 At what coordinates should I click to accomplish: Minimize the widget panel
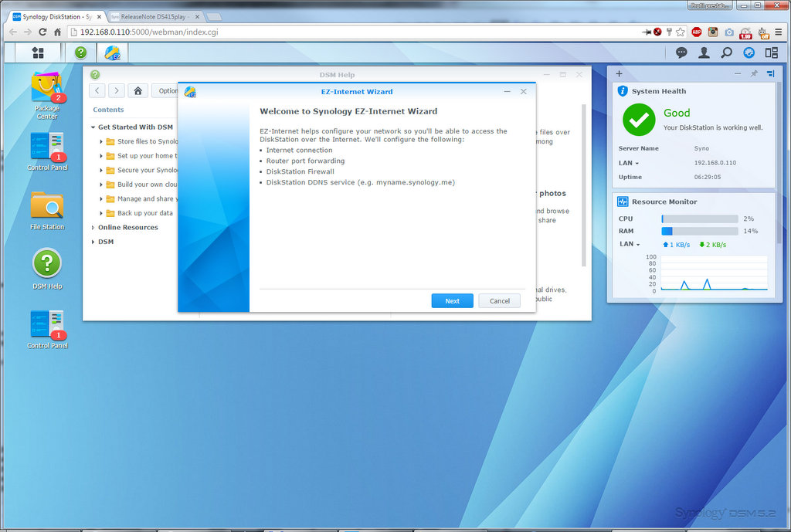(738, 73)
